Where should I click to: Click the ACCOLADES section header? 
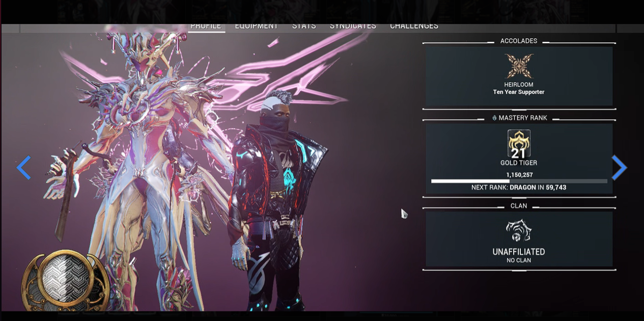pyautogui.click(x=519, y=41)
